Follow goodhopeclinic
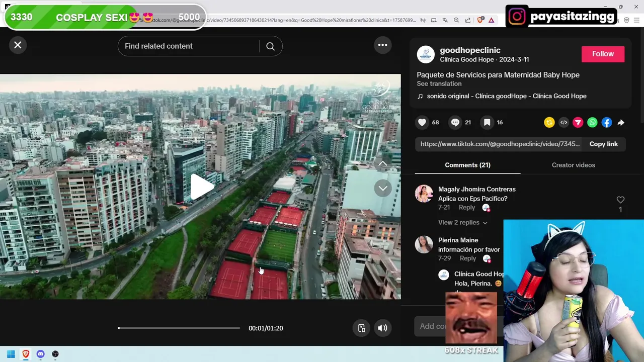Screen dimensions: 644x362 pos(603,54)
